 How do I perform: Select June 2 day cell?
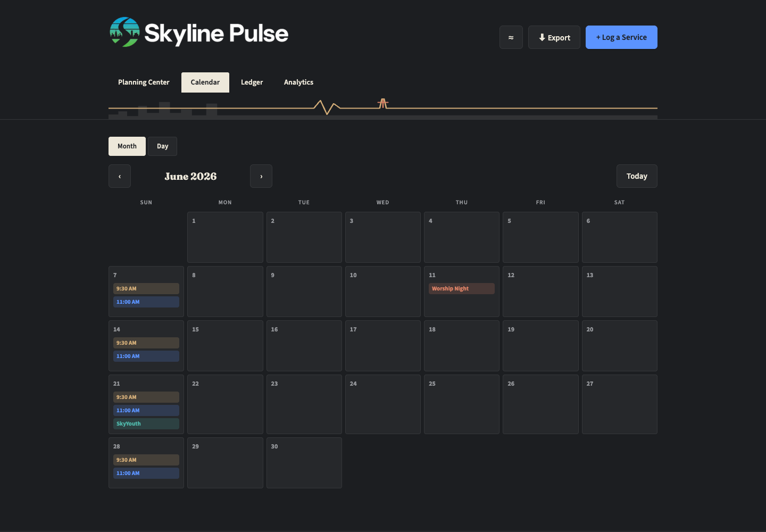304,237
